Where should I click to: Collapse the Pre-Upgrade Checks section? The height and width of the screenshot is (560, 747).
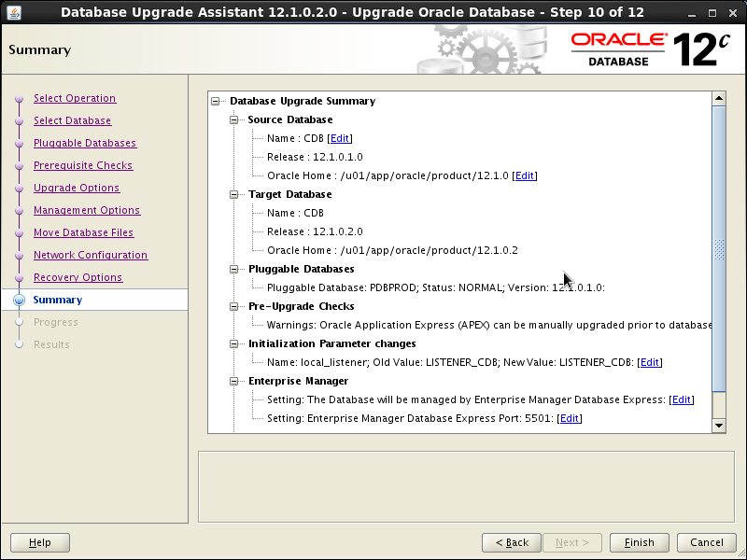(233, 306)
